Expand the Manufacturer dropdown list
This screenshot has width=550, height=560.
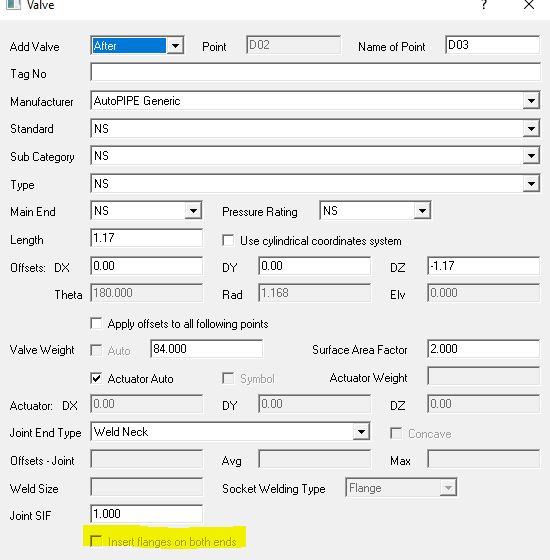531,101
